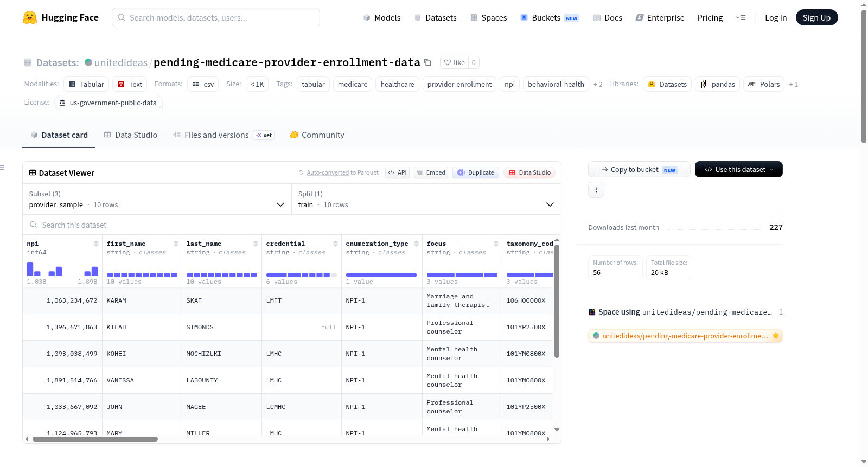Click the Auto-converted to Parquet link
Viewport: 868px width, 467px height.
(342, 172)
